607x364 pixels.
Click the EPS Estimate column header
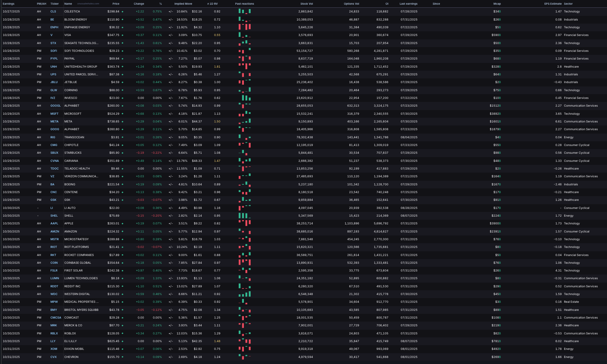[x=553, y=4]
